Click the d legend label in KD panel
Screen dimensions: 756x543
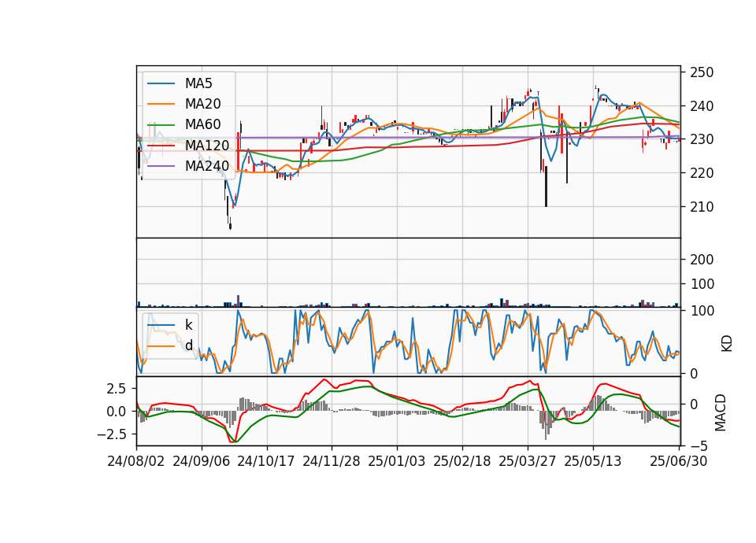188,345
